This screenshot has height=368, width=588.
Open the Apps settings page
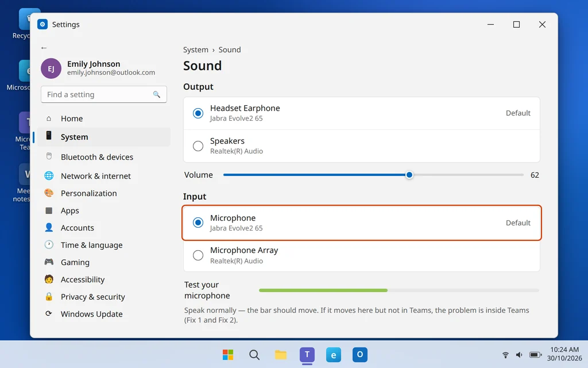click(x=103, y=210)
